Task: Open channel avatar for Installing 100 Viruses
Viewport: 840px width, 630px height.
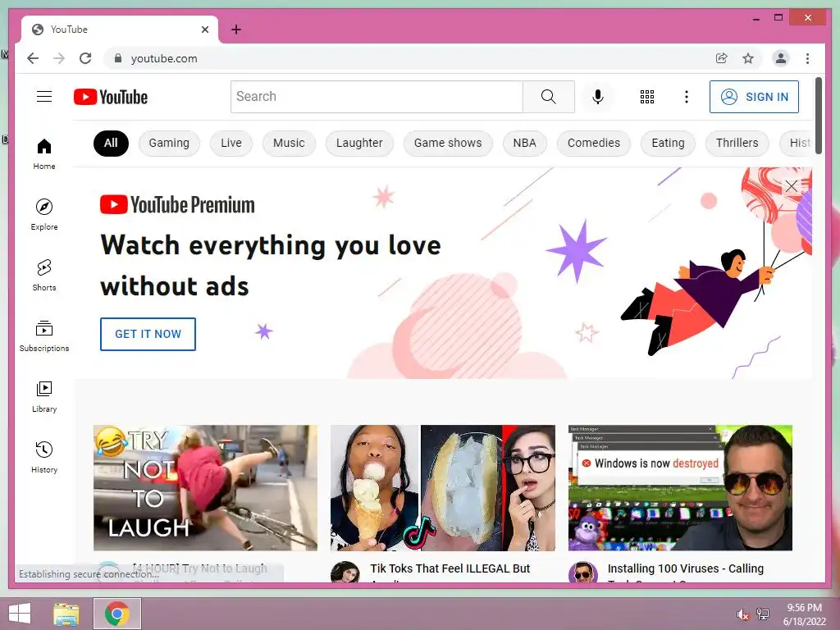Action: (x=583, y=572)
